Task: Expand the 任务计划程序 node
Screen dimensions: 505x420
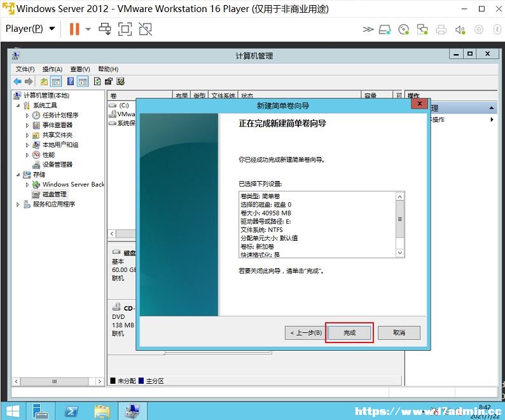Action: pos(27,115)
